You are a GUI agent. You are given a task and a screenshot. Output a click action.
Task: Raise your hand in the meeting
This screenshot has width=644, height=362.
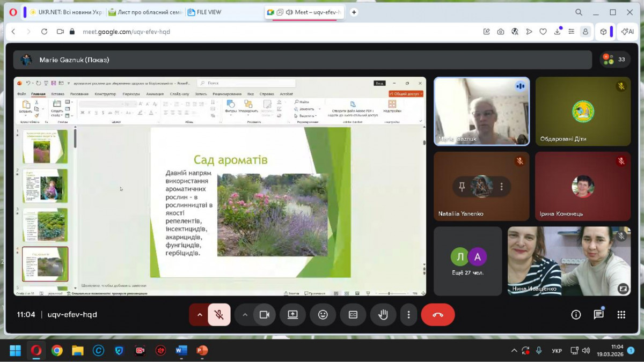click(383, 315)
